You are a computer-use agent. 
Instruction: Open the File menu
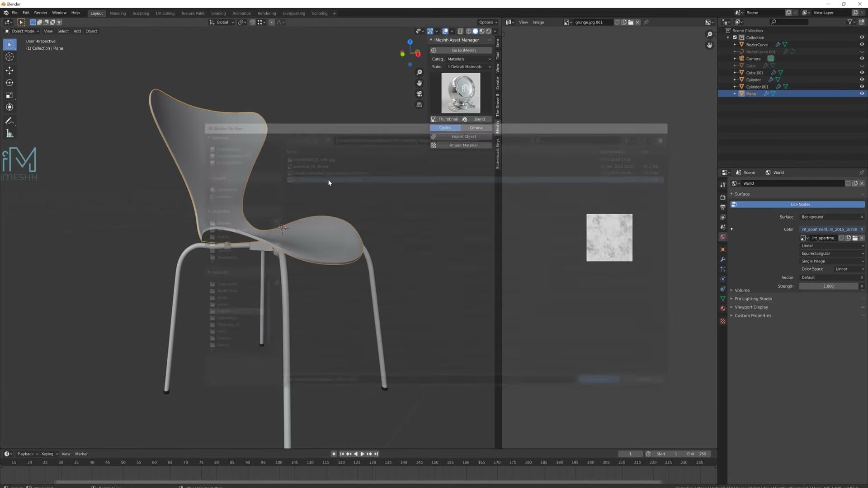[x=14, y=13]
